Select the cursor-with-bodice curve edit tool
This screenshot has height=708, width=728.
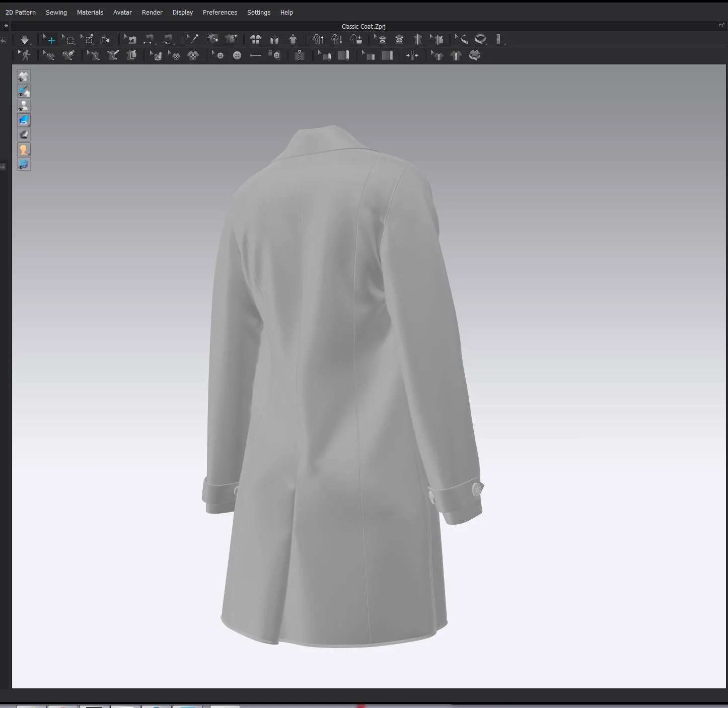click(x=94, y=55)
